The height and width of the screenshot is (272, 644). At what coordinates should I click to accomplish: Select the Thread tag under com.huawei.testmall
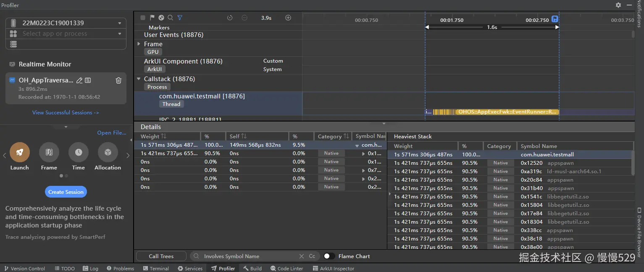click(171, 104)
